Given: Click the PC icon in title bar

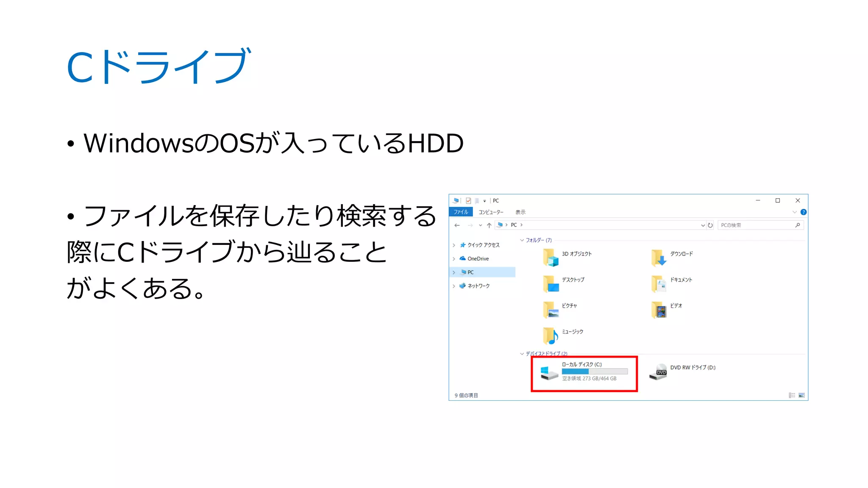Looking at the screenshot, I should (456, 201).
